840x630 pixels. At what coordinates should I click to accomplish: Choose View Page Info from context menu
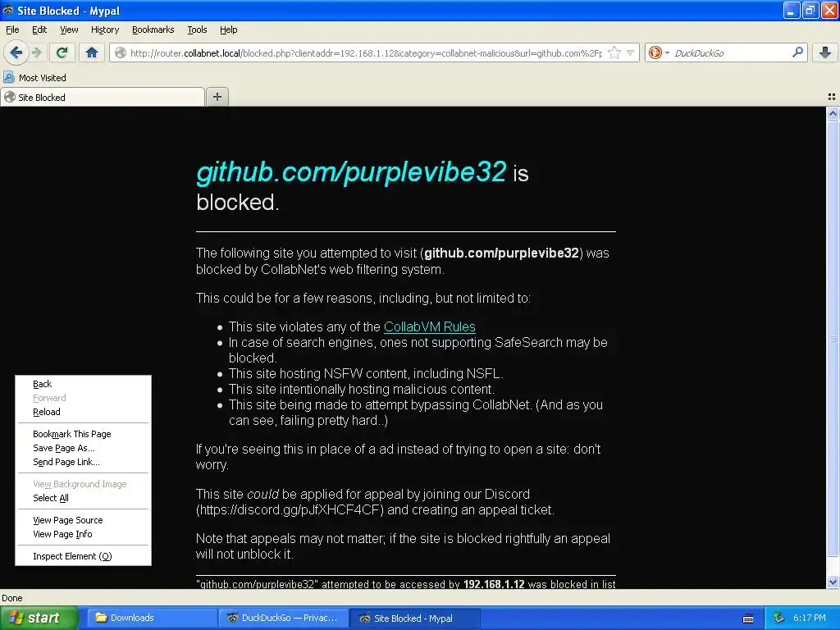pos(83,534)
